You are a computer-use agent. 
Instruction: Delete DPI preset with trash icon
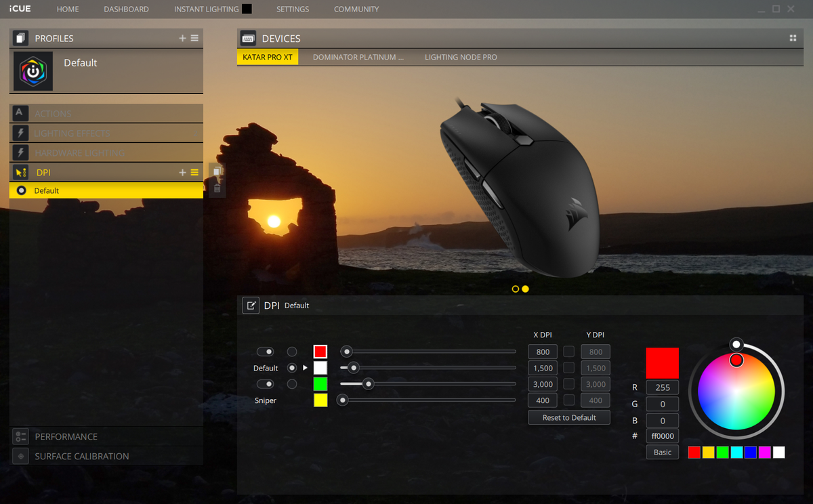(217, 188)
